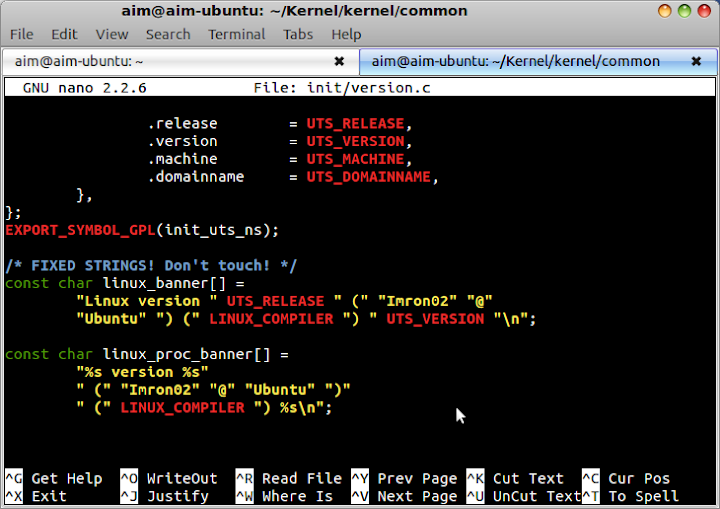Click the UTS_RELEASE value after .release
The height and width of the screenshot is (509, 720).
(355, 124)
